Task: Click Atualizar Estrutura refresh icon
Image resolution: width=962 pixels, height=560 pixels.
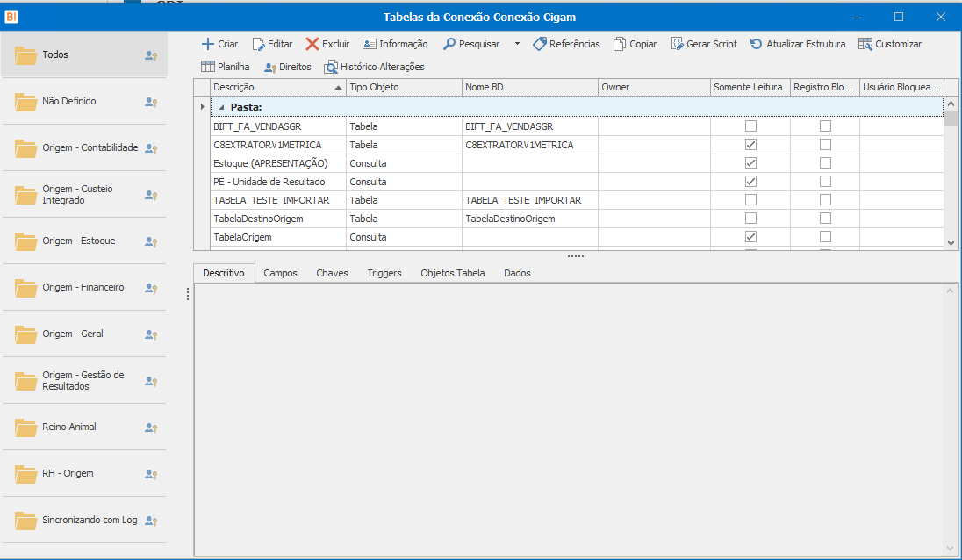Action: (756, 44)
